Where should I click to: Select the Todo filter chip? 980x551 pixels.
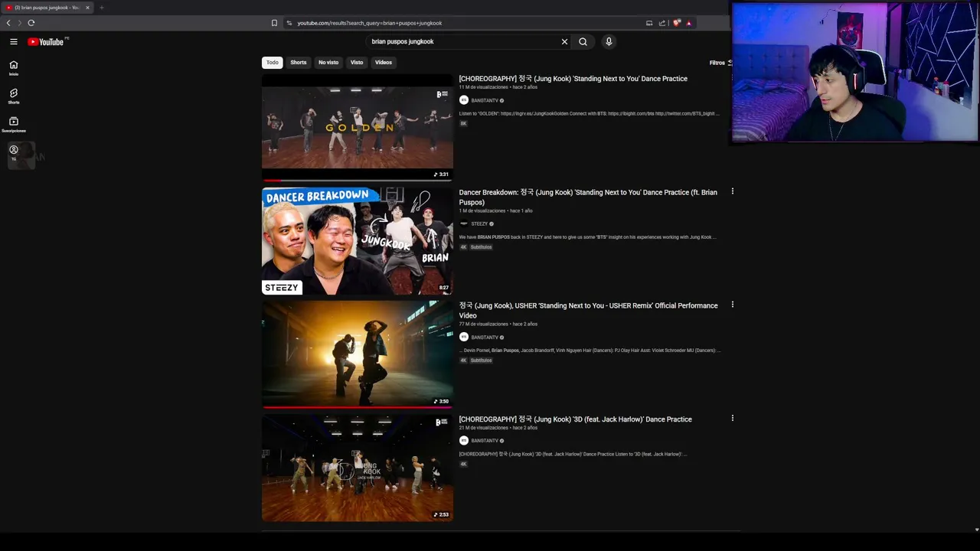(273, 63)
